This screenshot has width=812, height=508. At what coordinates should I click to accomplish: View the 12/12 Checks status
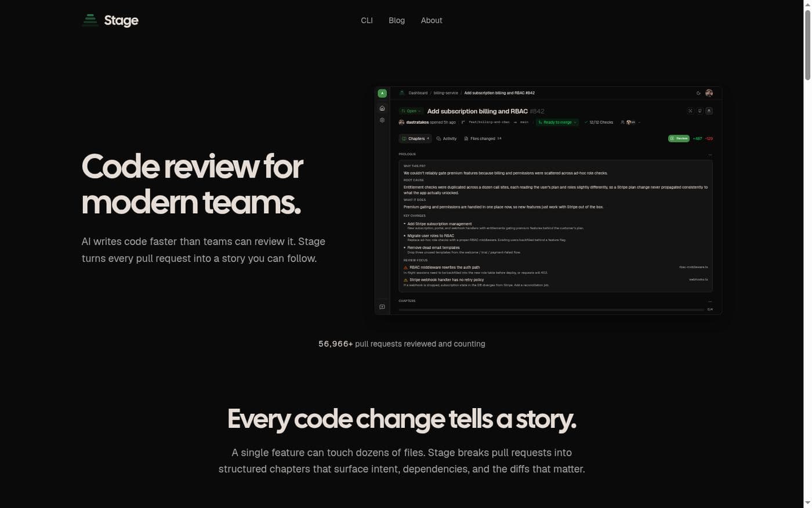coord(599,123)
